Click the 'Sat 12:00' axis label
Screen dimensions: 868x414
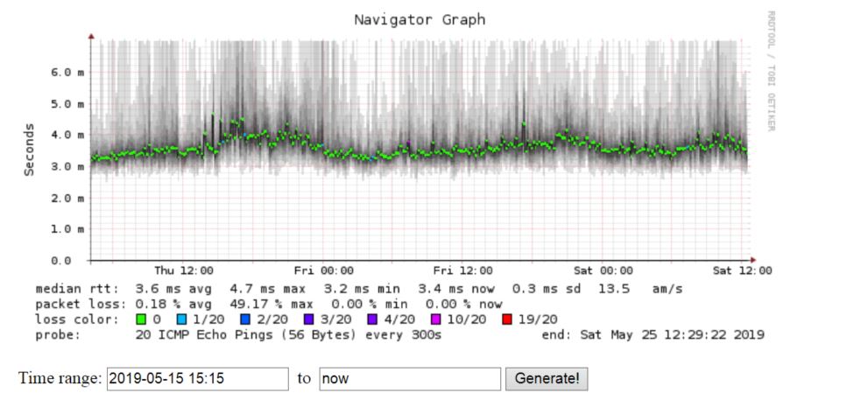[x=743, y=270]
